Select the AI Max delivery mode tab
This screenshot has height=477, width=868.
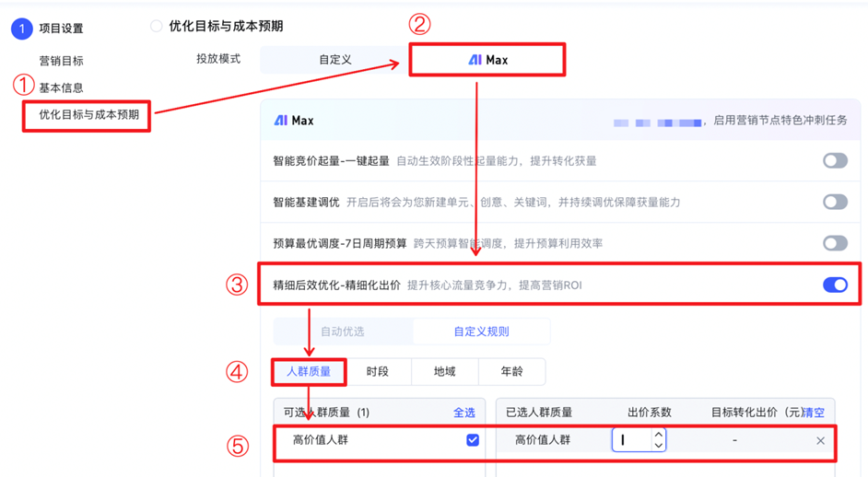[487, 60]
